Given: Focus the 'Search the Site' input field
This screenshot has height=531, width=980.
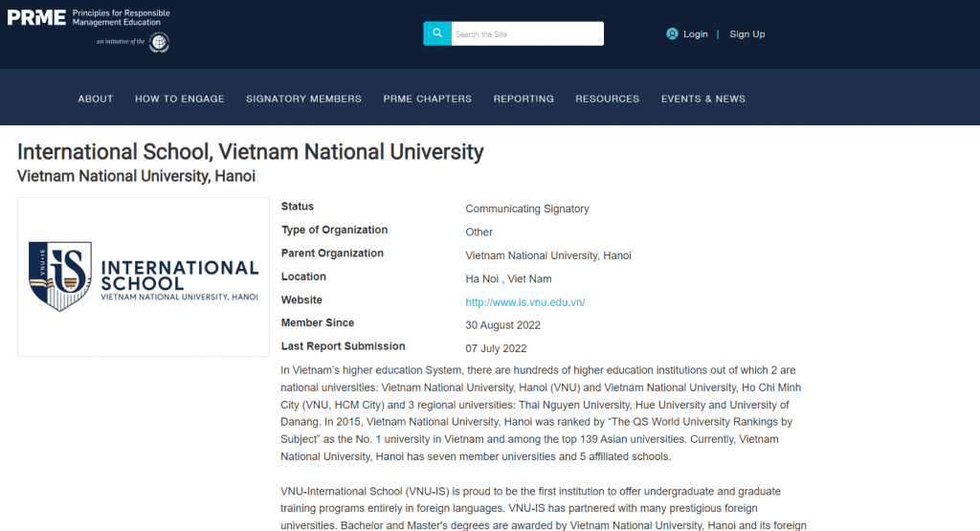Looking at the screenshot, I should point(526,34).
